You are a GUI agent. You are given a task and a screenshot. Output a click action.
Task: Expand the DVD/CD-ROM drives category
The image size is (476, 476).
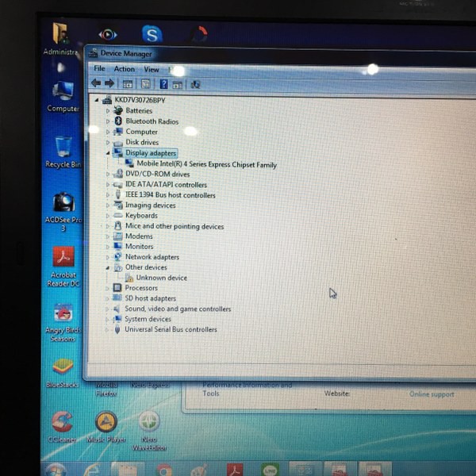107,174
